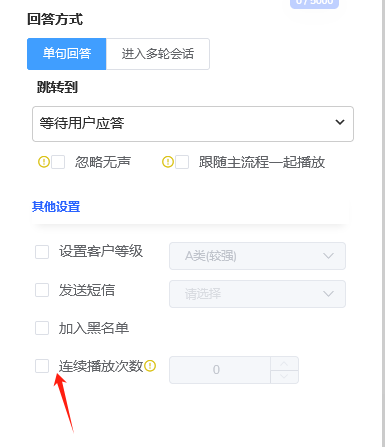Click the info icon beside 跟随主流程一起播放
The height and width of the screenshot is (447, 385).
click(168, 162)
